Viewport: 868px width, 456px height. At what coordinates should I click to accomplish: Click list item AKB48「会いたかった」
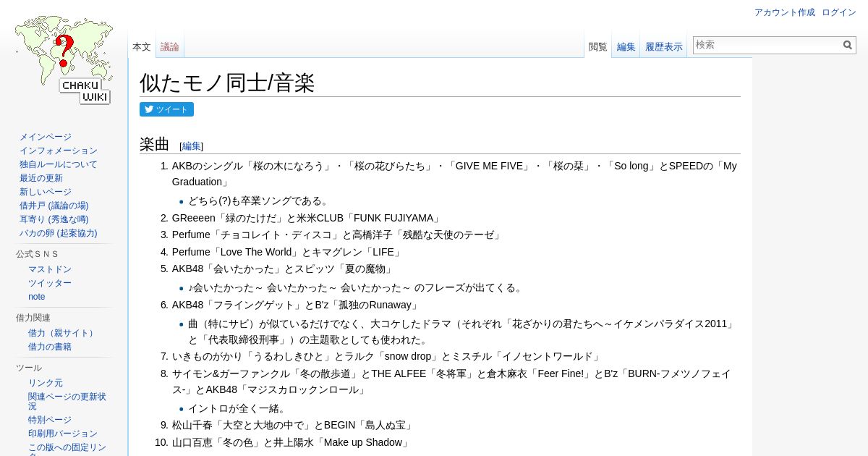point(284,269)
